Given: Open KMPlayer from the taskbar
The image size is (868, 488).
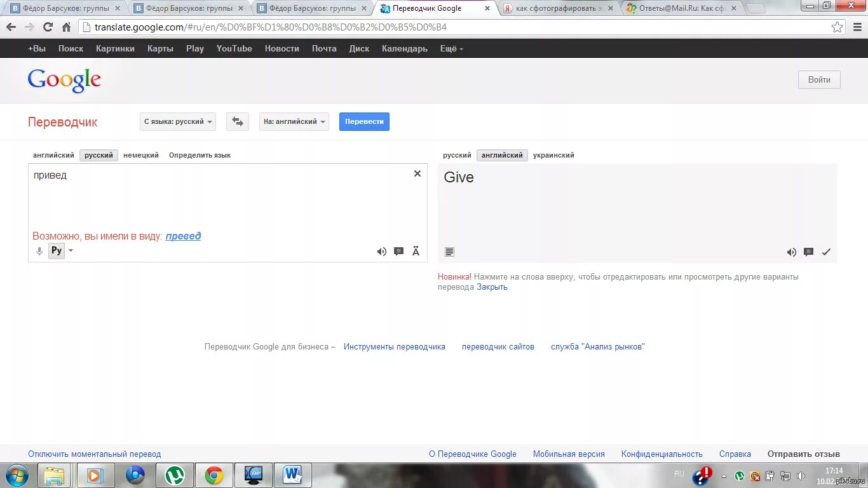Looking at the screenshot, I should pos(254,475).
